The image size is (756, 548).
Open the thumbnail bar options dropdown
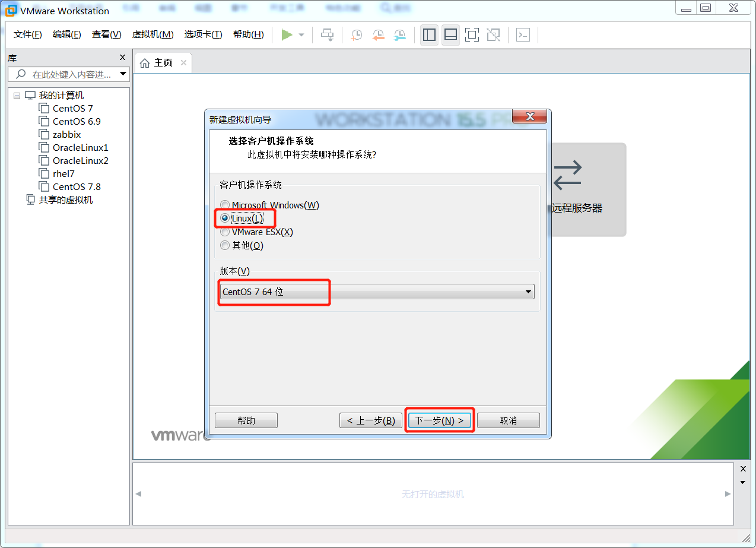click(x=743, y=482)
